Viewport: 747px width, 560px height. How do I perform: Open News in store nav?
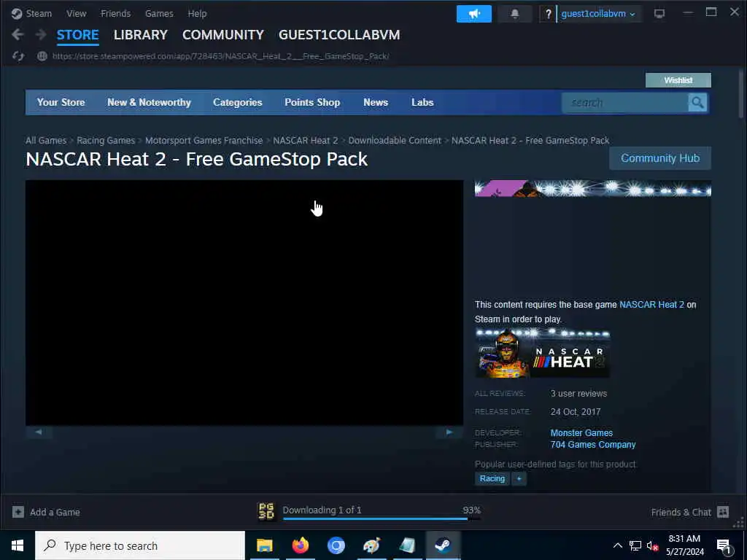point(376,102)
